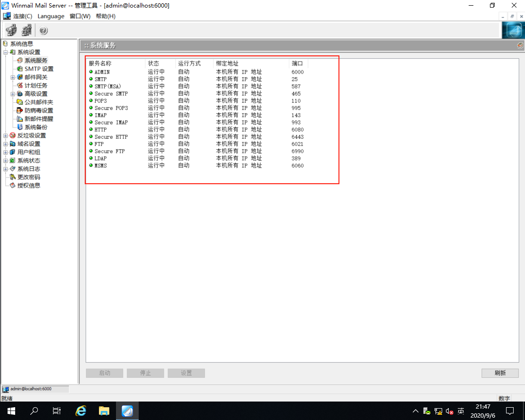The width and height of the screenshot is (525, 420).
Task: Open 计划任务 tree item
Action: coord(36,85)
